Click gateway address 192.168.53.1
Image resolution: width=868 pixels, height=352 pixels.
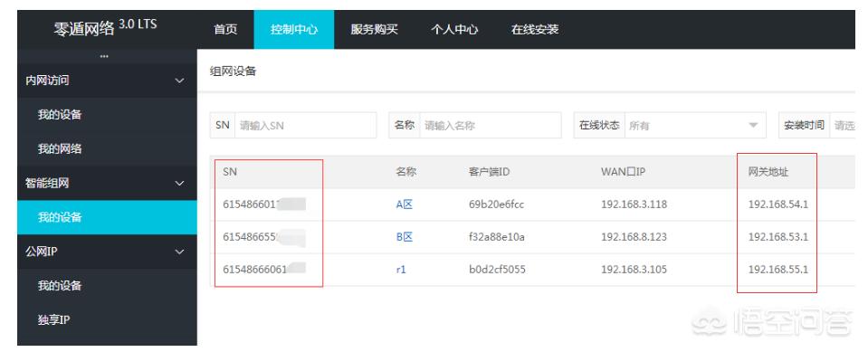click(778, 237)
